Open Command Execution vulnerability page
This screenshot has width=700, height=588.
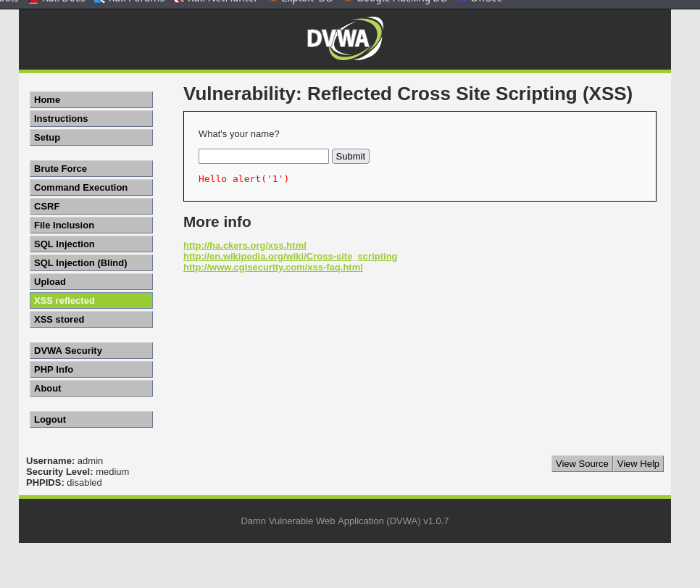[x=91, y=187]
